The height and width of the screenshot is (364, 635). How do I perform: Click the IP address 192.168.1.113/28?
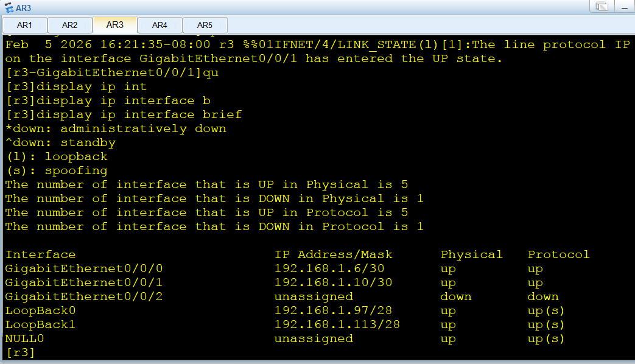pos(337,324)
